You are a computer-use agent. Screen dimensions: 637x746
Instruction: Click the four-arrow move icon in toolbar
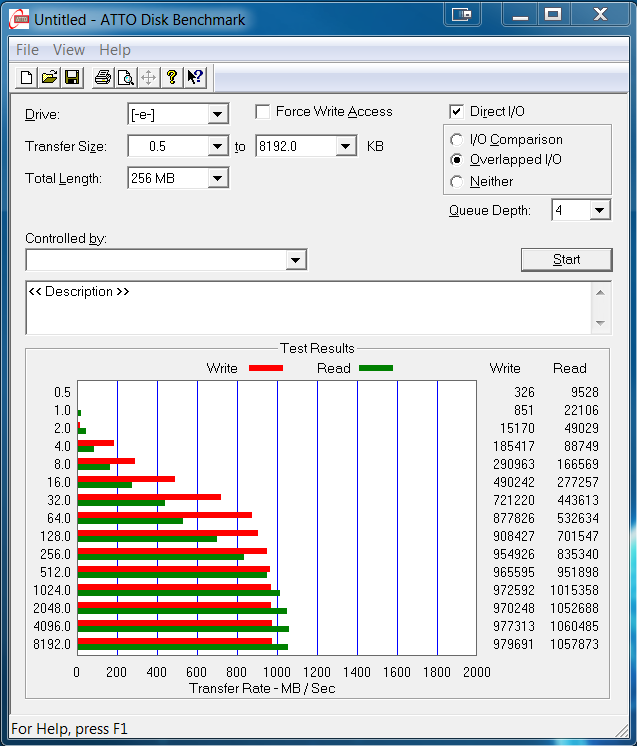(x=148, y=77)
